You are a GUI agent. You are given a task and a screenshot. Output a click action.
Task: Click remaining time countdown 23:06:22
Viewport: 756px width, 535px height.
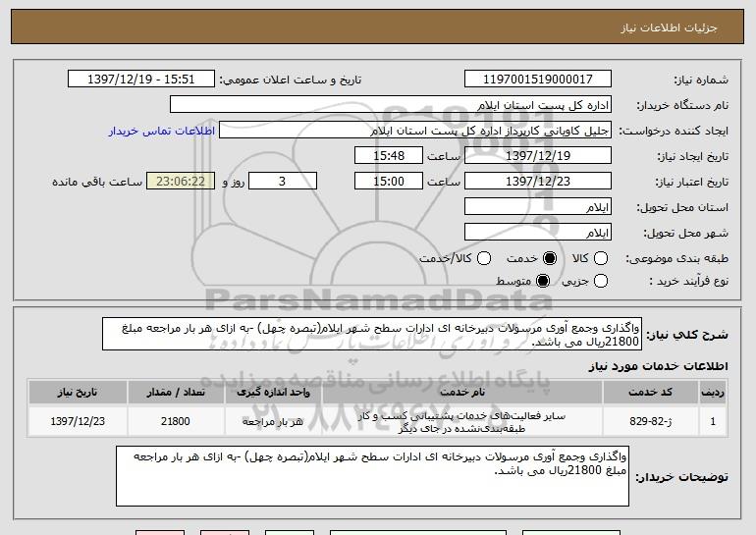click(x=181, y=182)
